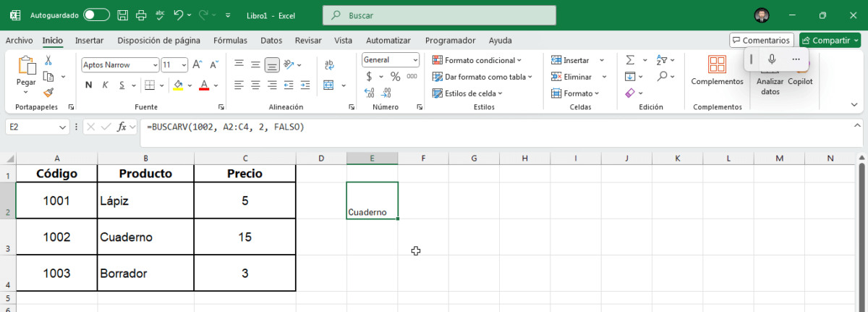Click the Guardar save icon
The height and width of the screenshot is (312, 868).
(123, 15)
